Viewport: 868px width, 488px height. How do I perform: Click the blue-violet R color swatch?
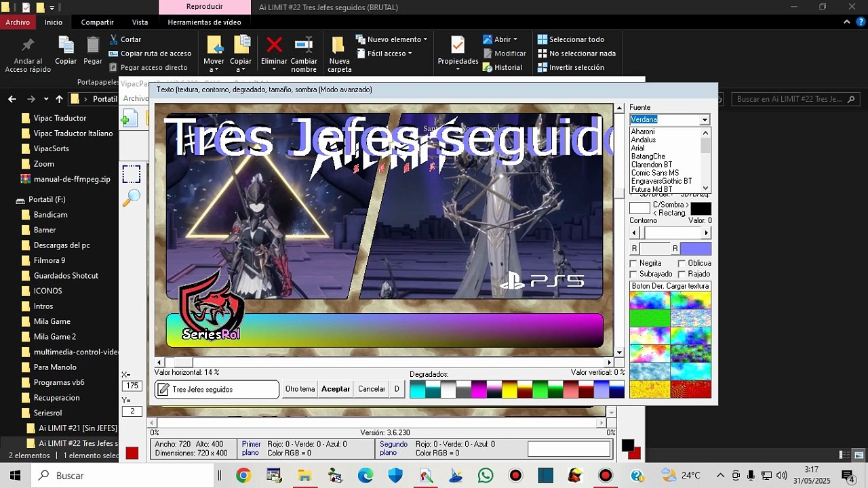click(696, 249)
